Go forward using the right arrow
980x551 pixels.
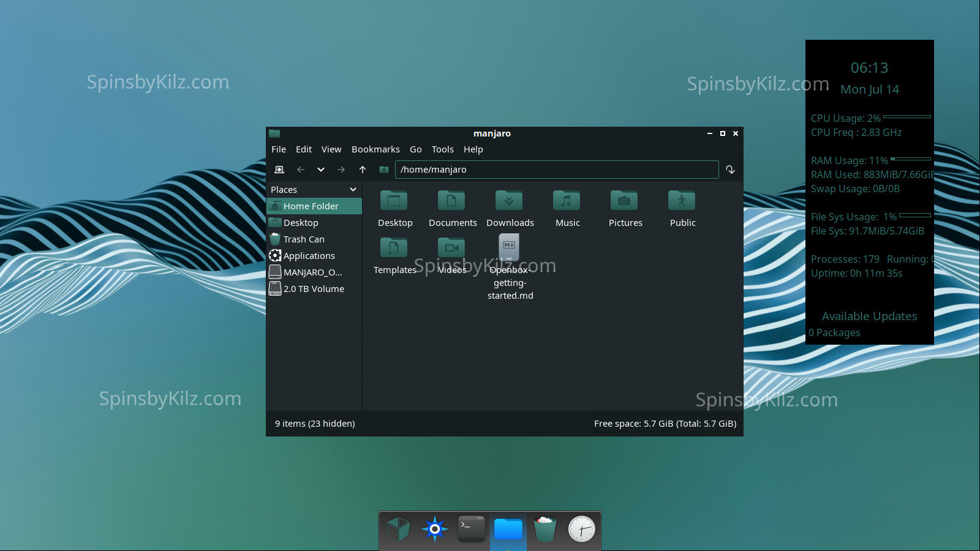(341, 170)
